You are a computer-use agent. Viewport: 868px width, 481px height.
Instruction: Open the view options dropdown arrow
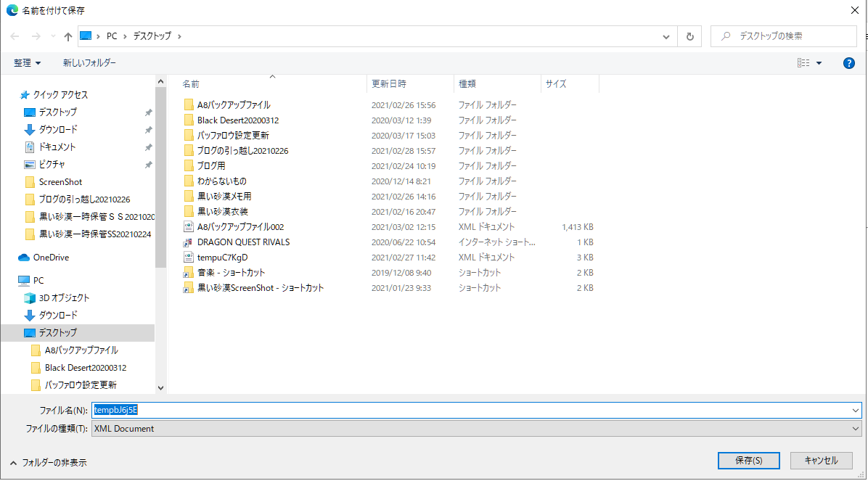[x=819, y=63]
